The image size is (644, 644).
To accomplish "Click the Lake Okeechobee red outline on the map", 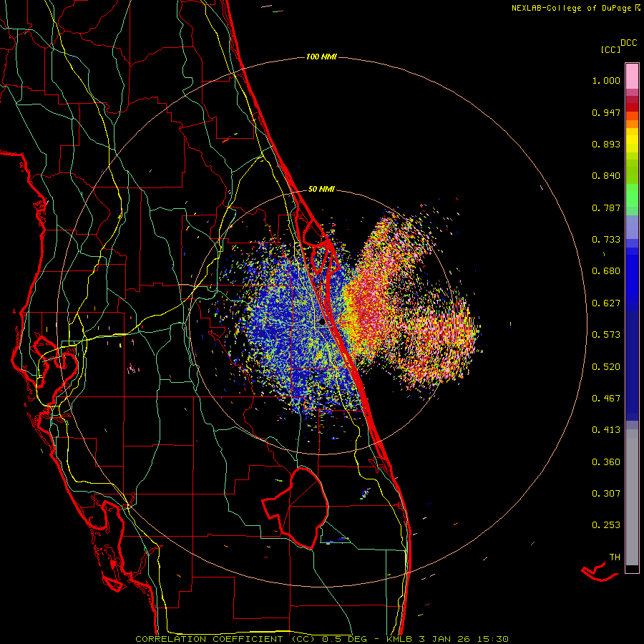I will [296, 507].
